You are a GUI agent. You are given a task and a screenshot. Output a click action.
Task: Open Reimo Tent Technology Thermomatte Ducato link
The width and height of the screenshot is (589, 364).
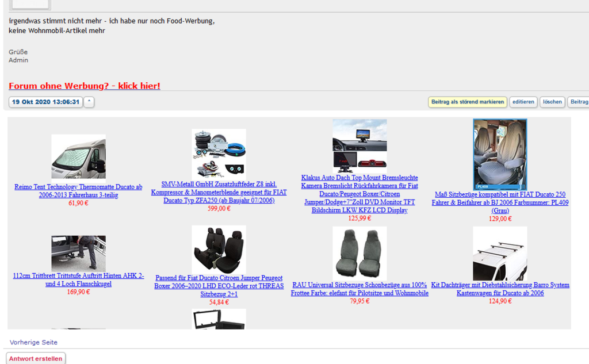coord(78,191)
